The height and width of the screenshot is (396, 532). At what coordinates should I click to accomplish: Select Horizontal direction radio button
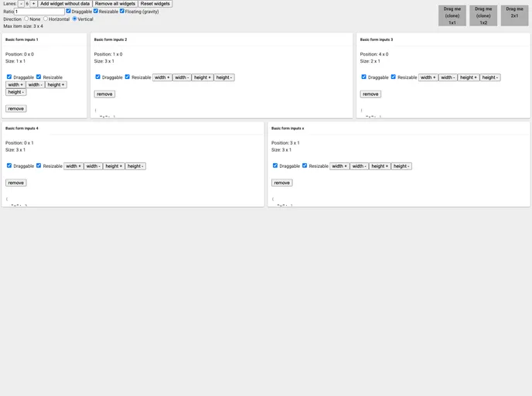coord(46,19)
